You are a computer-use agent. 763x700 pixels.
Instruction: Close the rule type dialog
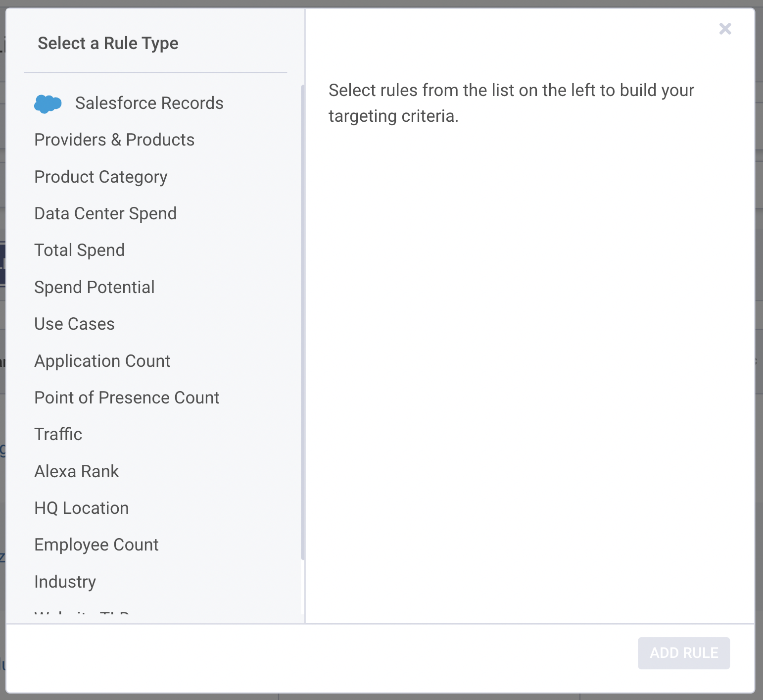click(725, 29)
